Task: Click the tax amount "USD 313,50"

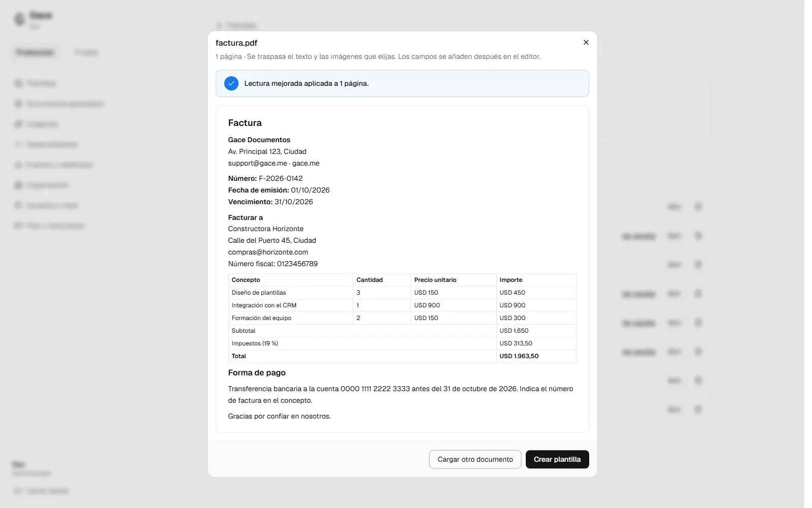Action: coord(516,343)
